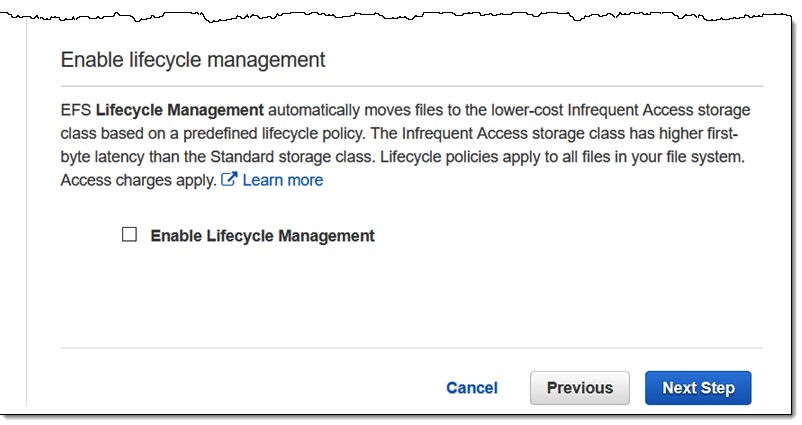The width and height of the screenshot is (802, 425).
Task: Click the external link icon beside Learn more
Action: (229, 181)
